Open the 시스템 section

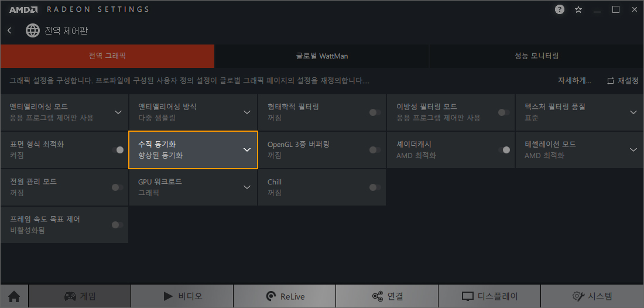coord(592,296)
